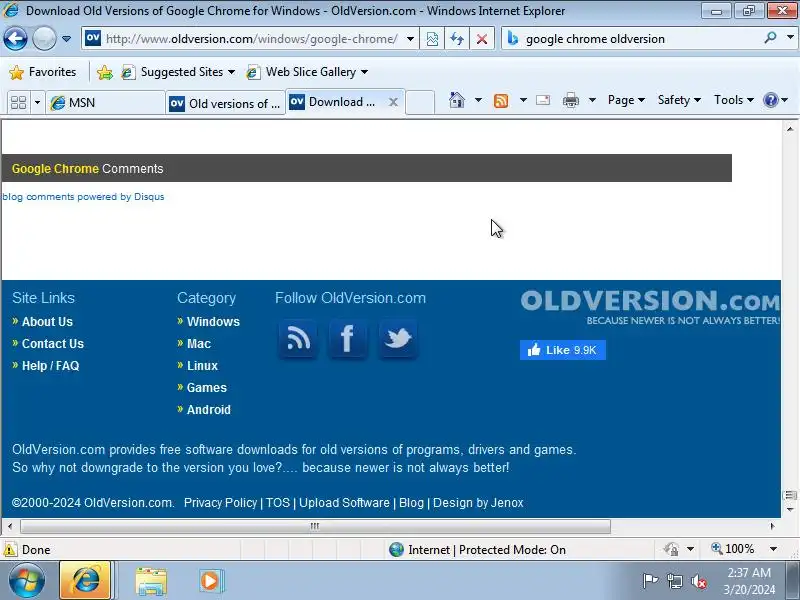This screenshot has height=600, width=800.
Task: Open the TOS link
Action: (278, 503)
